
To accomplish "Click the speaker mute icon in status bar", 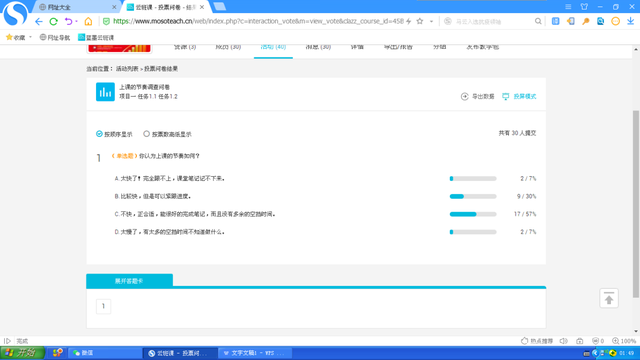I will pyautogui.click(x=564, y=341).
